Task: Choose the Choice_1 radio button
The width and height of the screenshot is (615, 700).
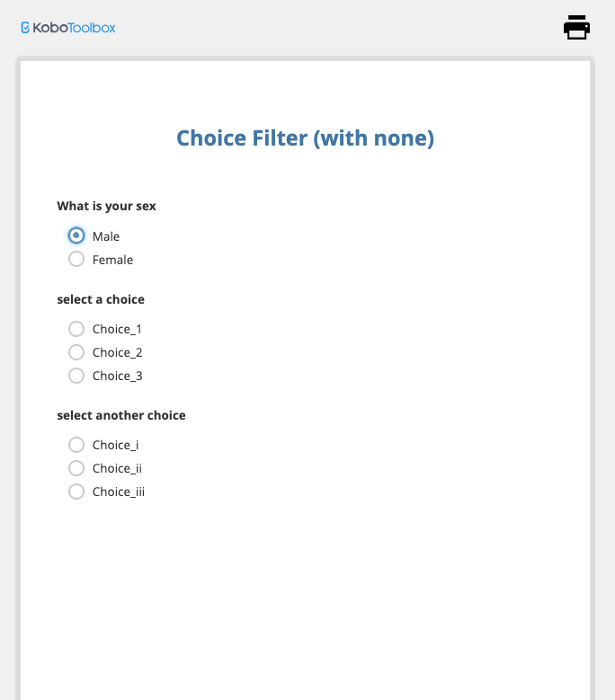Action: coord(76,329)
